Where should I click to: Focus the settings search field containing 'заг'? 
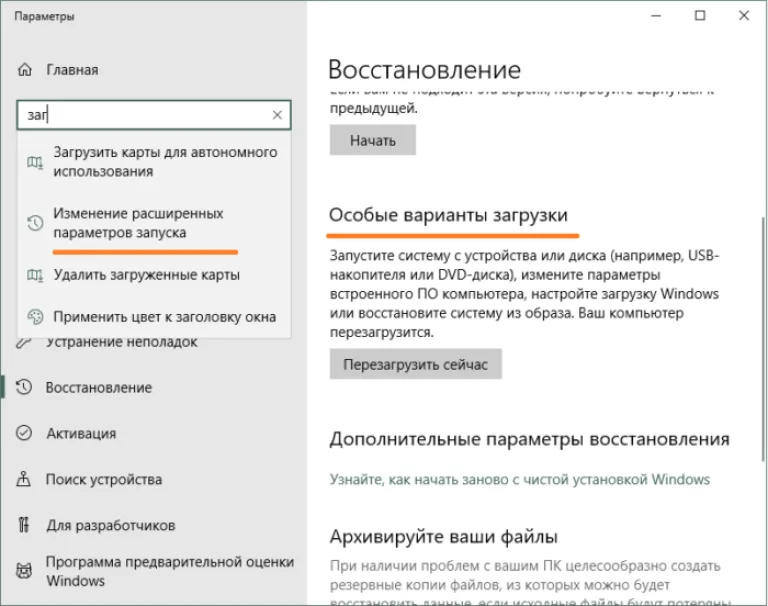(x=154, y=115)
